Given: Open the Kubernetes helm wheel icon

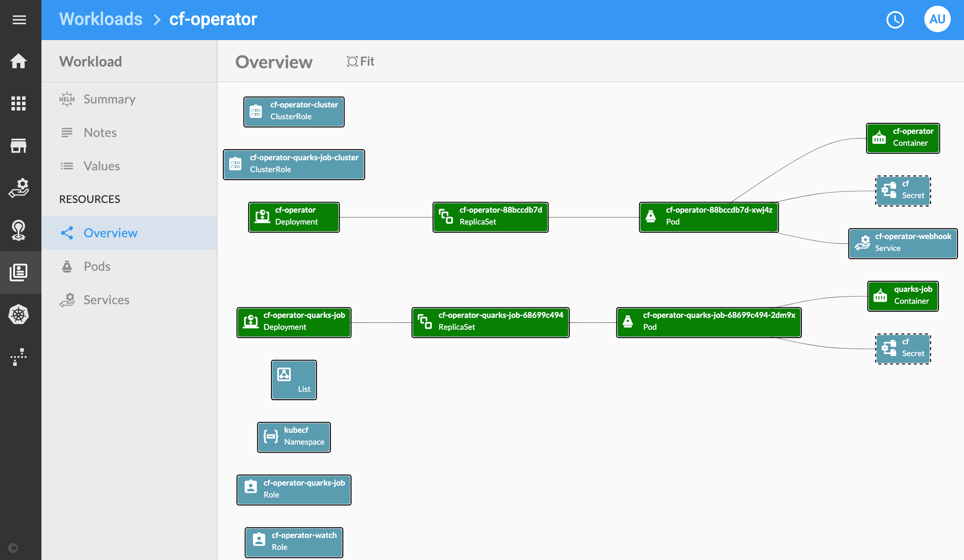Looking at the screenshot, I should (19, 314).
